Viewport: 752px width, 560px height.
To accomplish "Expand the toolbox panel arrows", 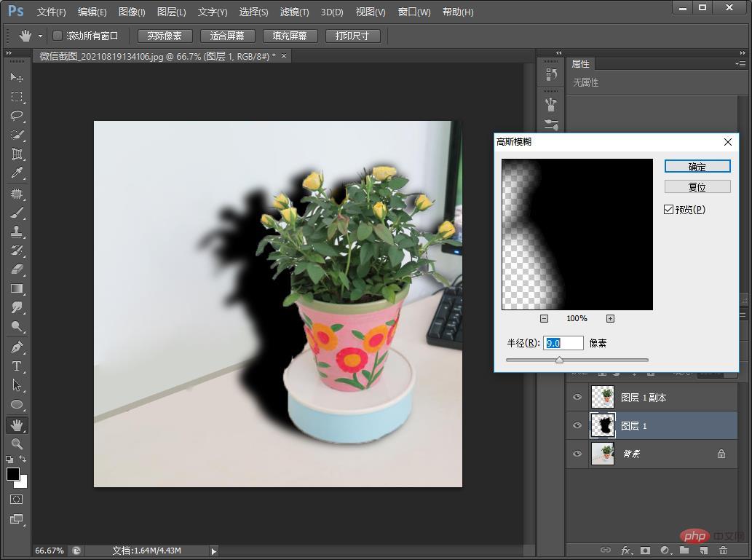I will (9, 52).
